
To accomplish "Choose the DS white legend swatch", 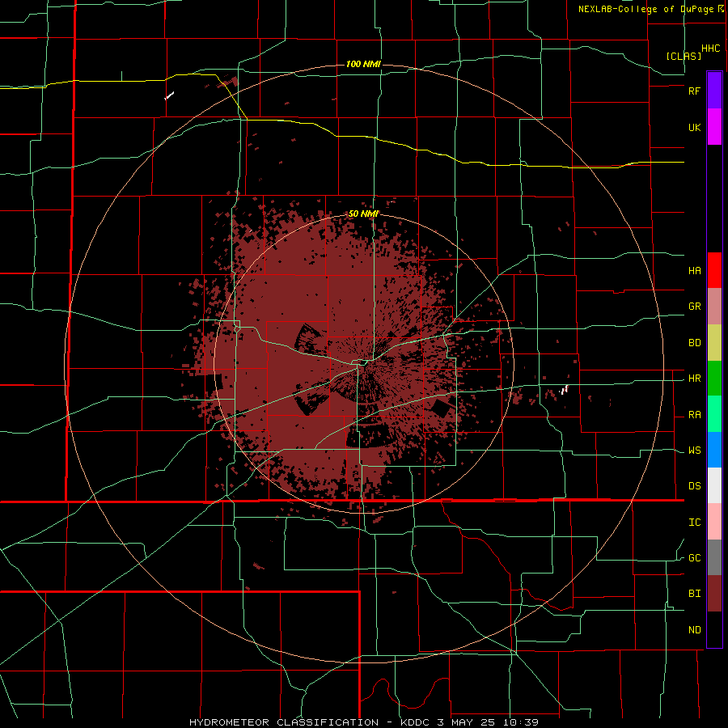I will point(714,485).
